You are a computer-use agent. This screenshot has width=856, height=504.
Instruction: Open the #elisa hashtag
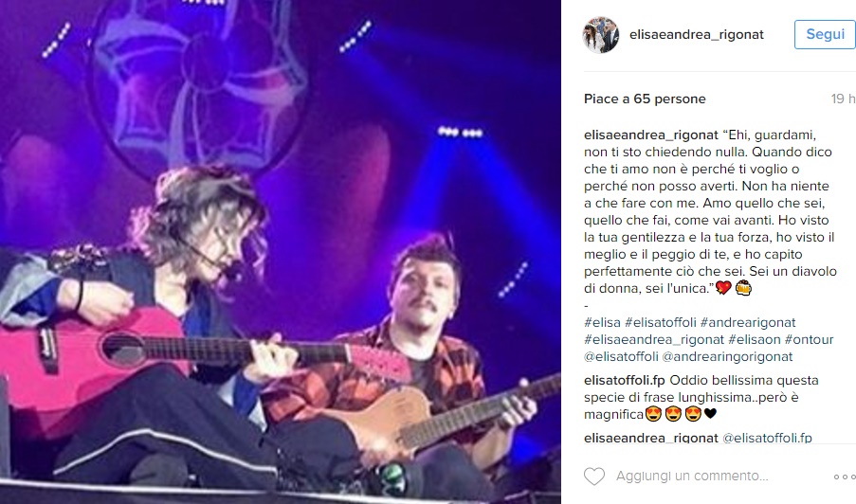point(602,322)
